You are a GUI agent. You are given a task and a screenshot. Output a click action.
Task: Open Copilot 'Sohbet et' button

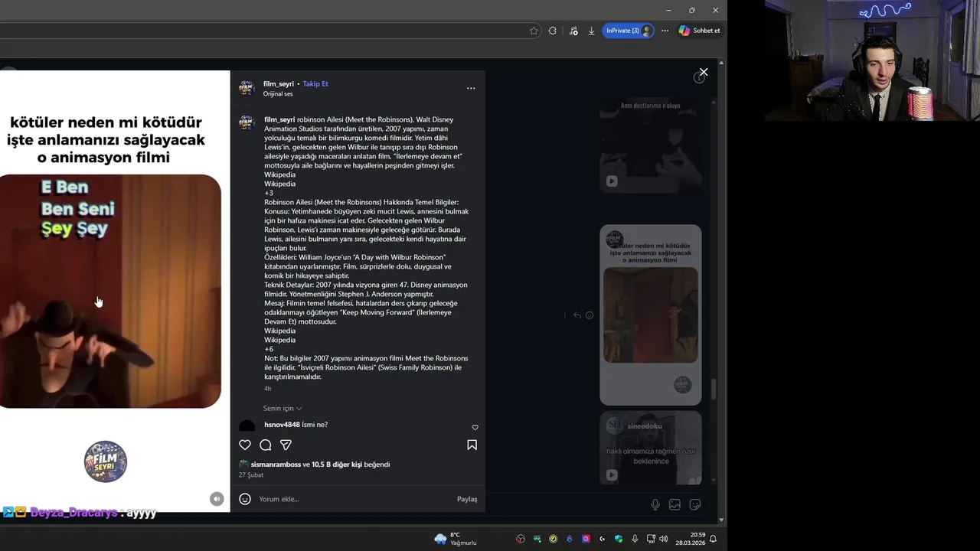click(700, 31)
